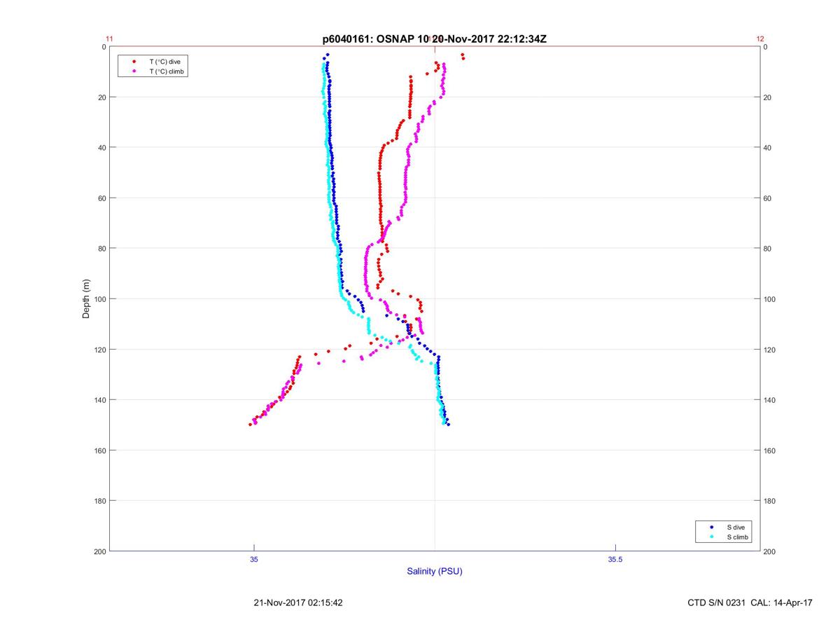Click the left axis 40 depth tick

click(102, 148)
